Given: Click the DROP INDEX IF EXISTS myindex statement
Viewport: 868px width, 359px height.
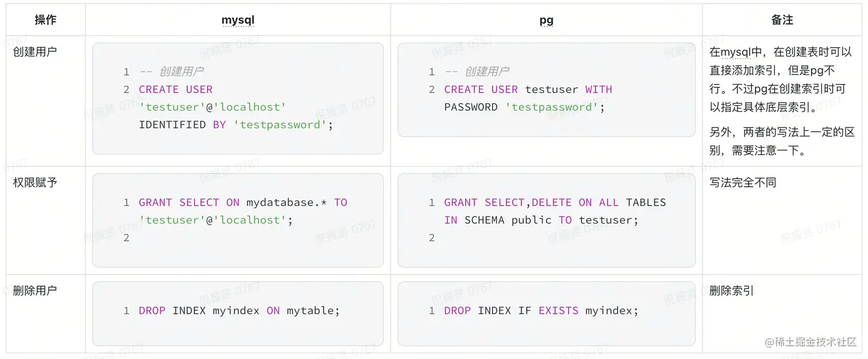Looking at the screenshot, I should pos(541,311).
